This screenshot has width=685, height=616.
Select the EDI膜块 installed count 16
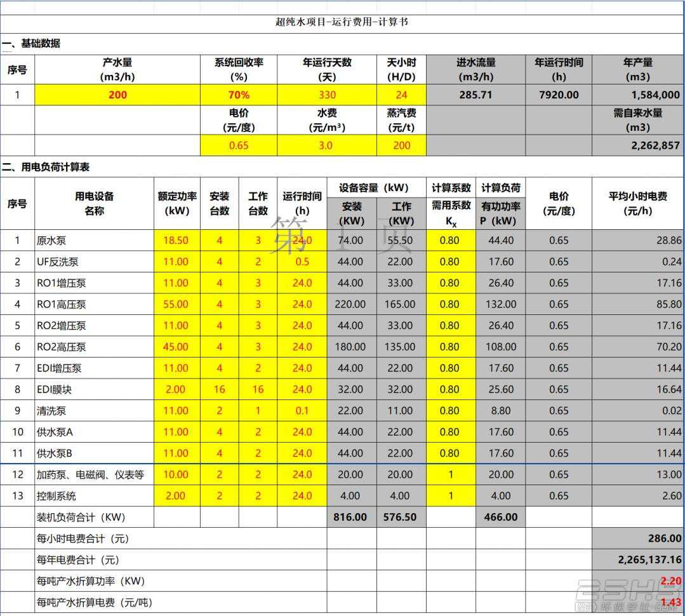(x=219, y=389)
